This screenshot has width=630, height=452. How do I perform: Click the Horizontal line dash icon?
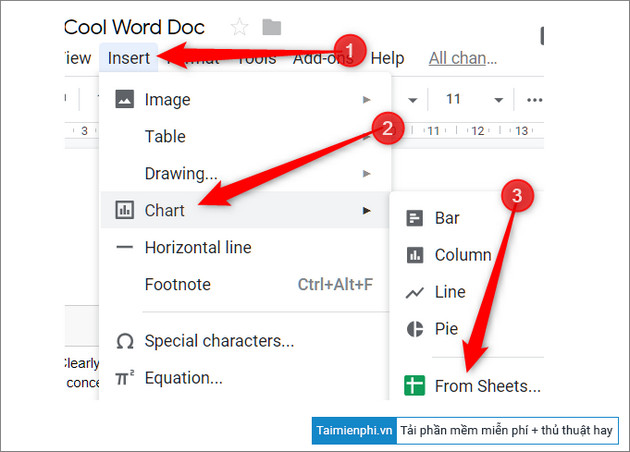click(x=125, y=247)
